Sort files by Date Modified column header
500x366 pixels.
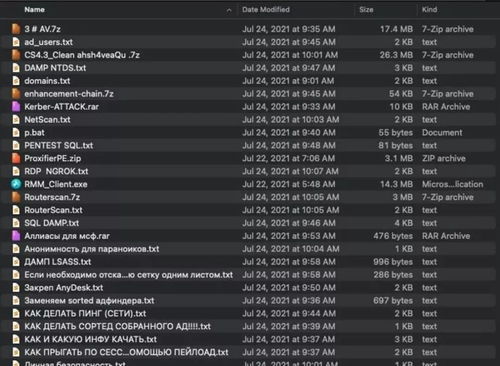pyautogui.click(x=266, y=10)
